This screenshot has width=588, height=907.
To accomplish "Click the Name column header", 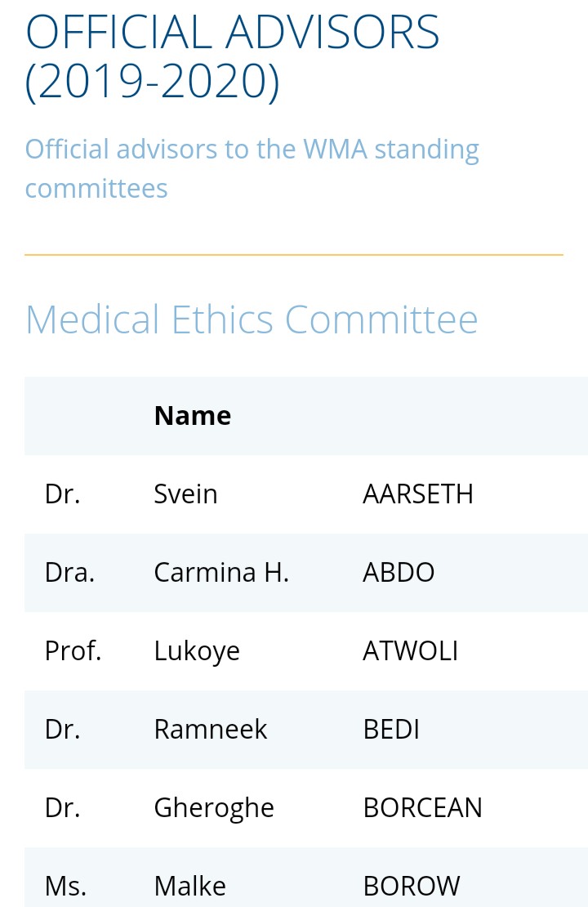I will coord(193,415).
